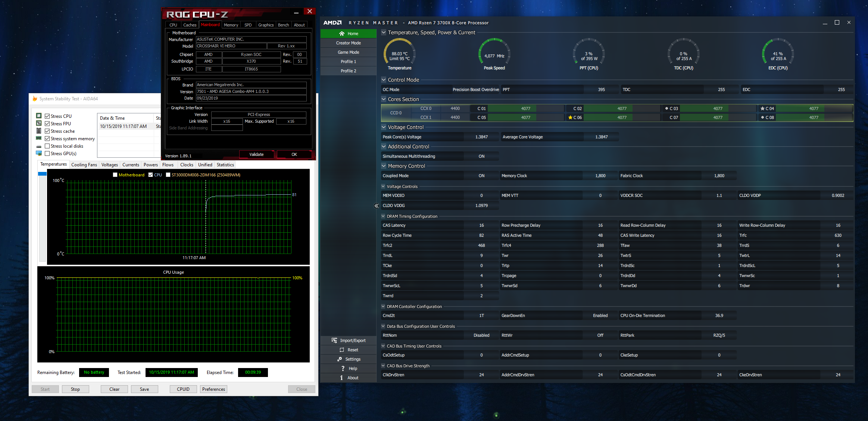This screenshot has height=421, width=868.
Task: Collapse the Voltage Controls subsection
Action: [x=383, y=186]
